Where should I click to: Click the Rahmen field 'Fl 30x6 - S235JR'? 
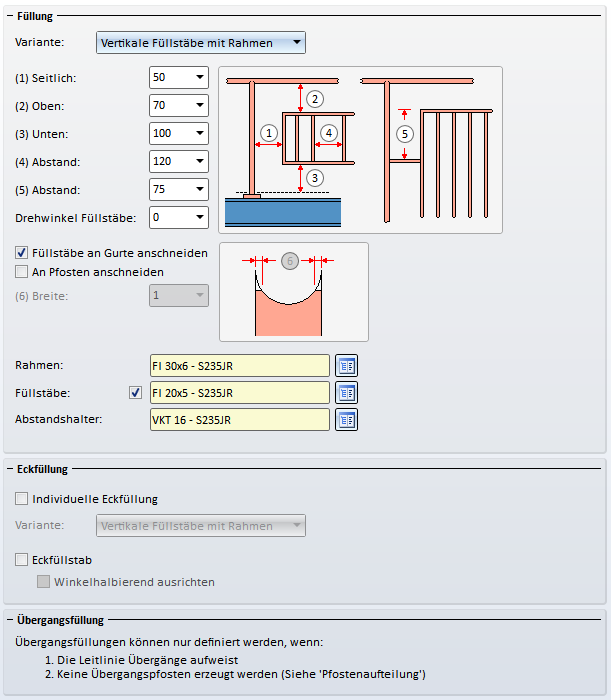coord(240,366)
